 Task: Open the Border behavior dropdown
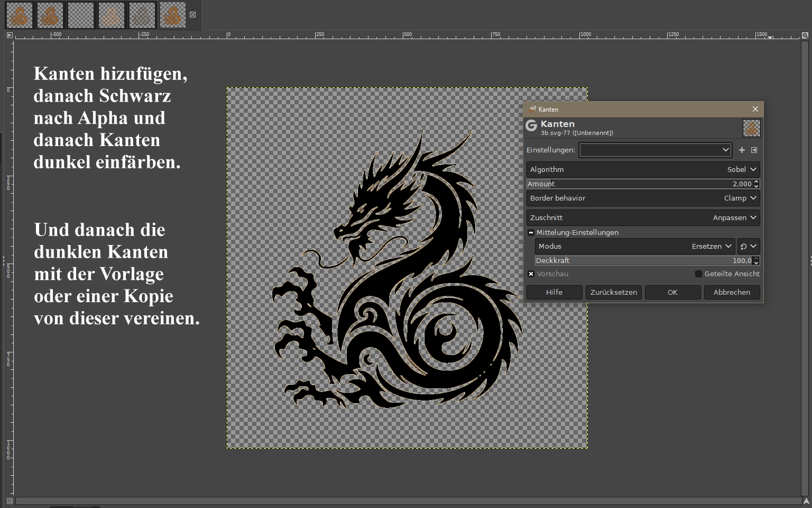(x=643, y=198)
